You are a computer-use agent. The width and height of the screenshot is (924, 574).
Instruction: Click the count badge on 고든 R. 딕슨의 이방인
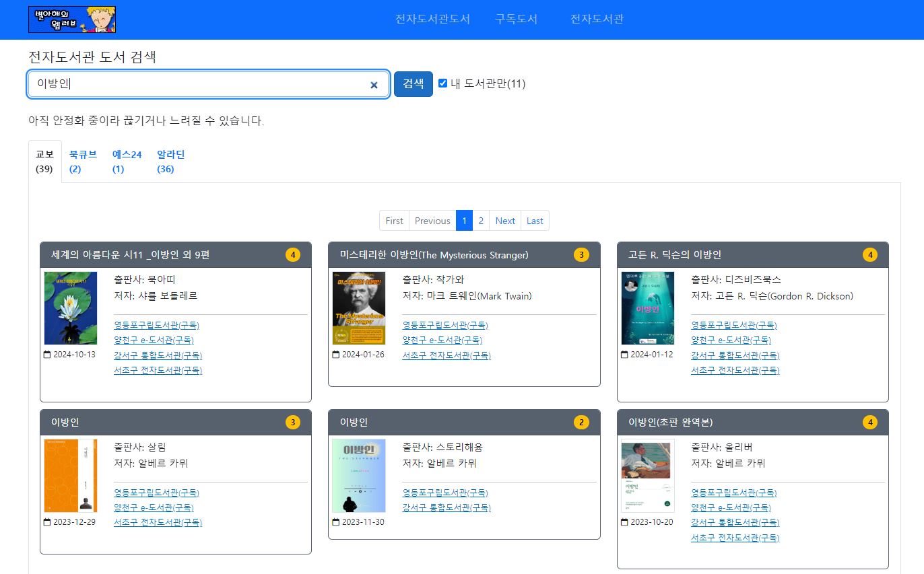[x=869, y=255]
